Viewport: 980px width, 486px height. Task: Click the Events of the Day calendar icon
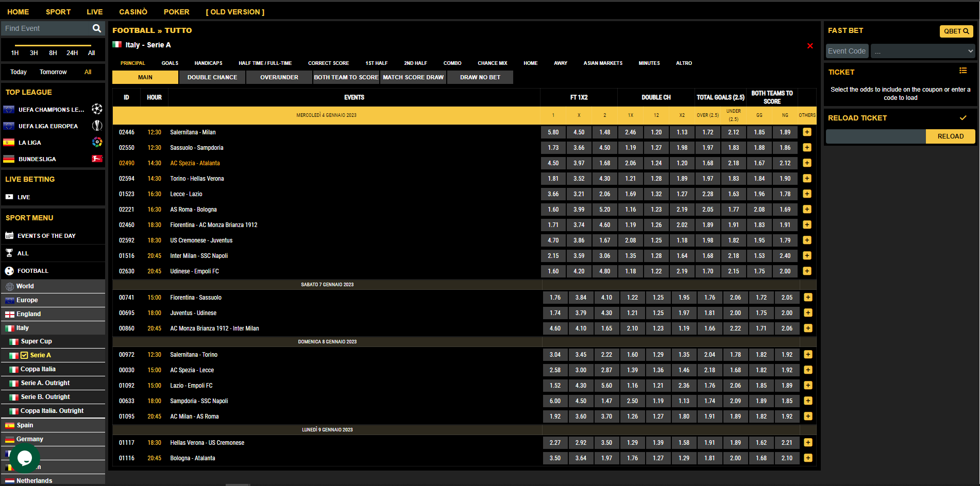tap(9, 235)
